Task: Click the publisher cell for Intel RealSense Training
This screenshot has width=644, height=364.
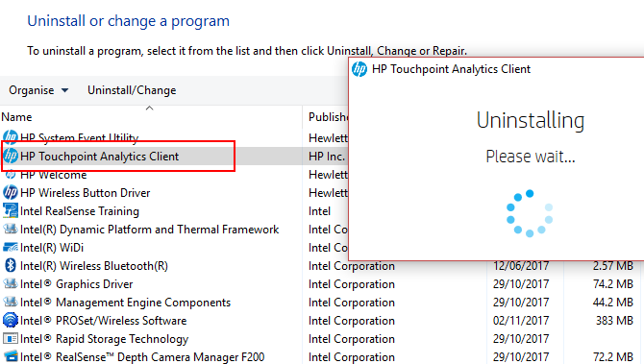Action: [x=319, y=211]
